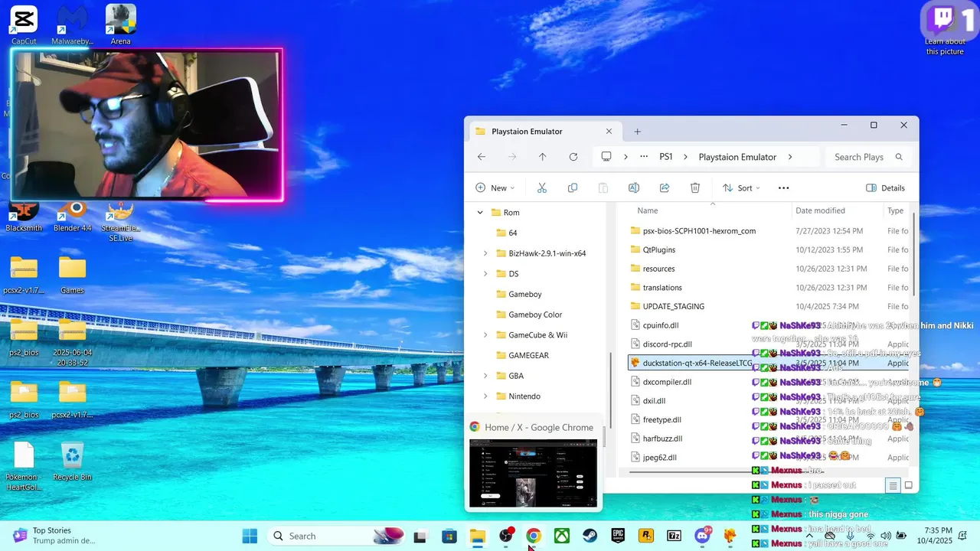
Task: Switch to large thumbnails view icon
Action: 909,485
